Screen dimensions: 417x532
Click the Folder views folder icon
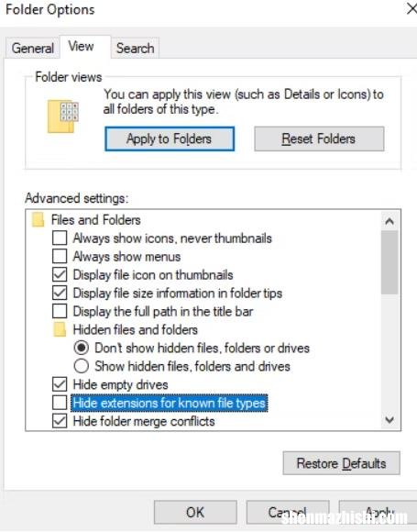click(x=63, y=116)
